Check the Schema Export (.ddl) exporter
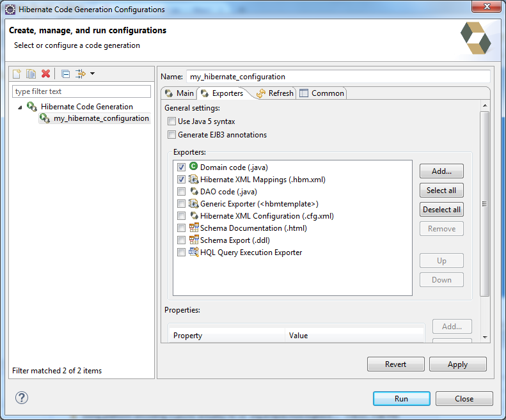The height and width of the screenshot is (420, 506). (x=182, y=240)
